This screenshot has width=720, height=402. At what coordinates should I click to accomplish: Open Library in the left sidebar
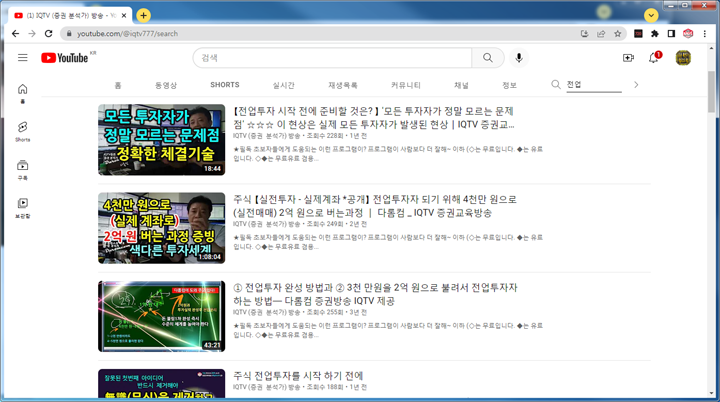pyautogui.click(x=22, y=208)
